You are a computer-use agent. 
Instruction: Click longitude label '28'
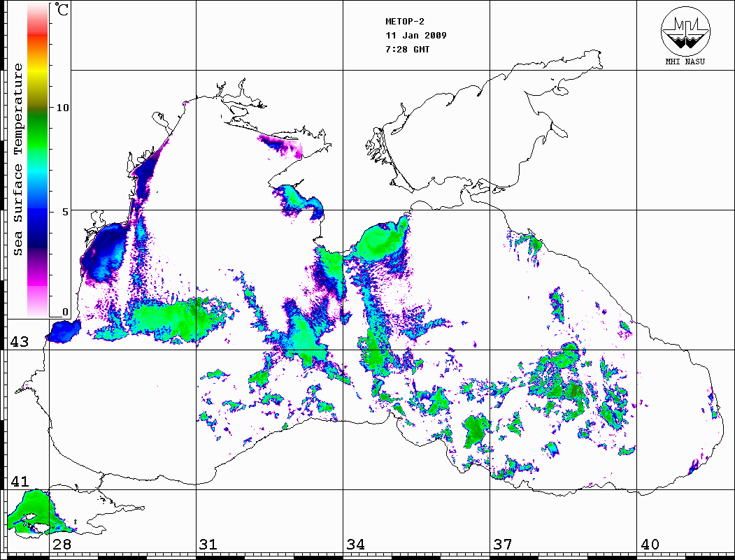pyautogui.click(x=62, y=544)
